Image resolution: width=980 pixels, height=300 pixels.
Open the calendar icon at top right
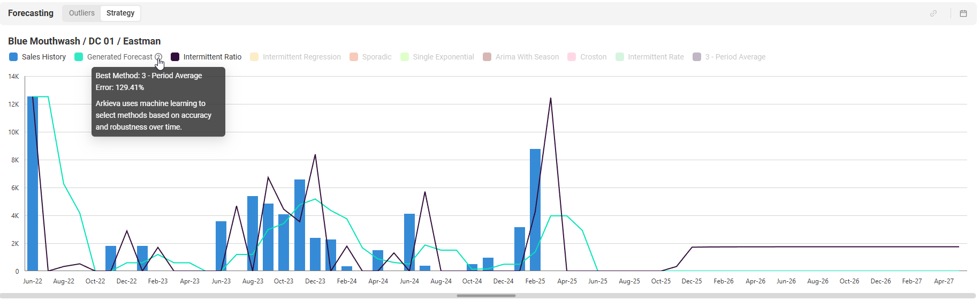click(x=963, y=13)
